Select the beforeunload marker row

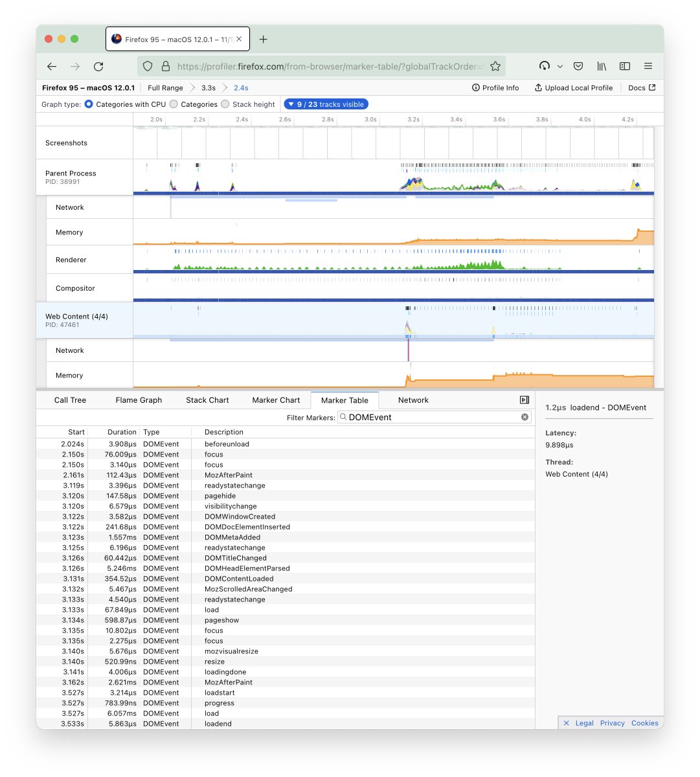coord(286,444)
